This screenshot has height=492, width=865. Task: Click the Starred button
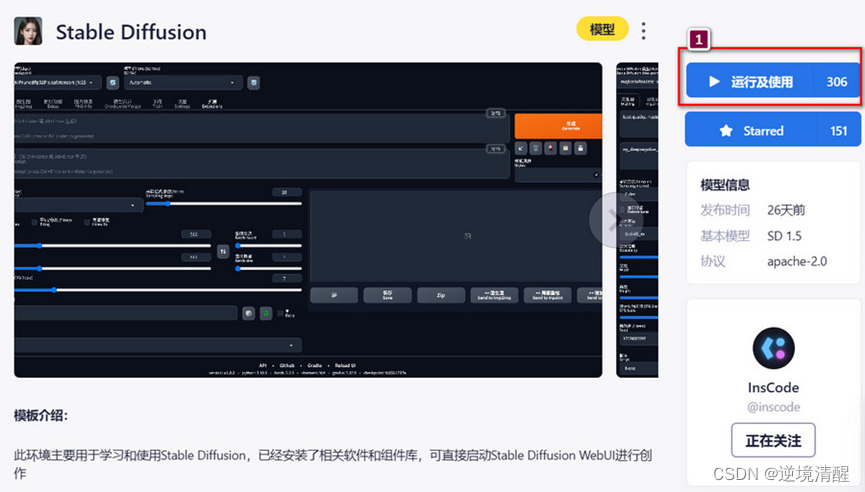coord(773,130)
